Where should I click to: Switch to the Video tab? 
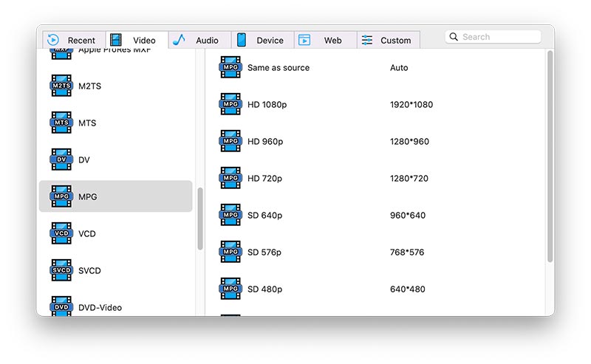point(137,40)
